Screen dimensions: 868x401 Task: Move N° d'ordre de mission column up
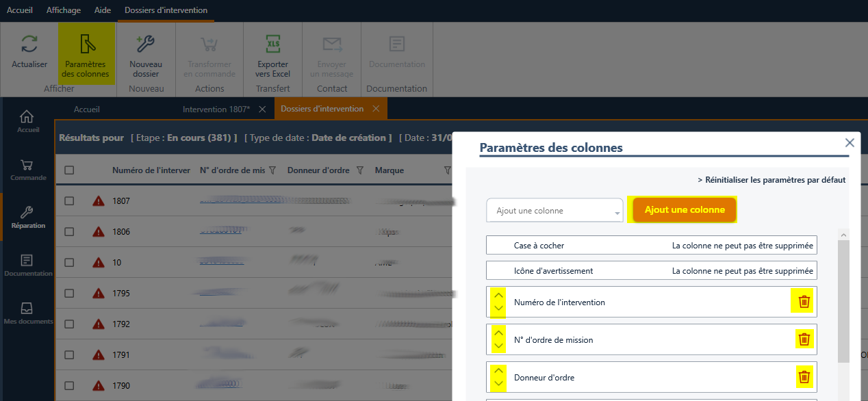(498, 333)
